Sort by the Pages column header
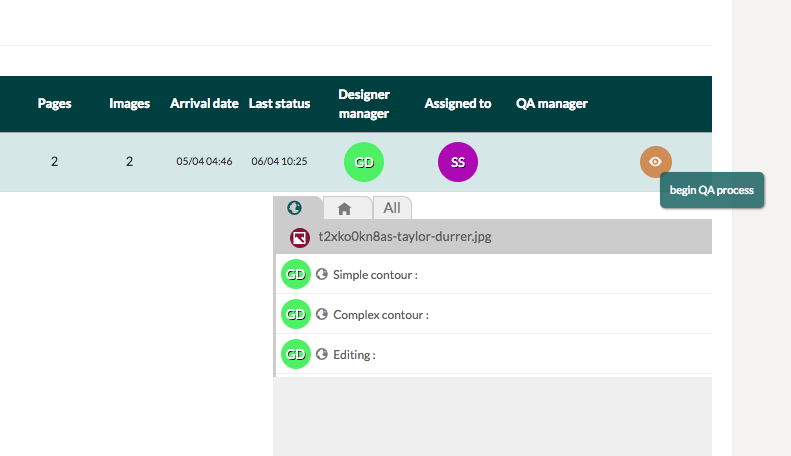Image resolution: width=791 pixels, height=456 pixels. pyautogui.click(x=54, y=103)
